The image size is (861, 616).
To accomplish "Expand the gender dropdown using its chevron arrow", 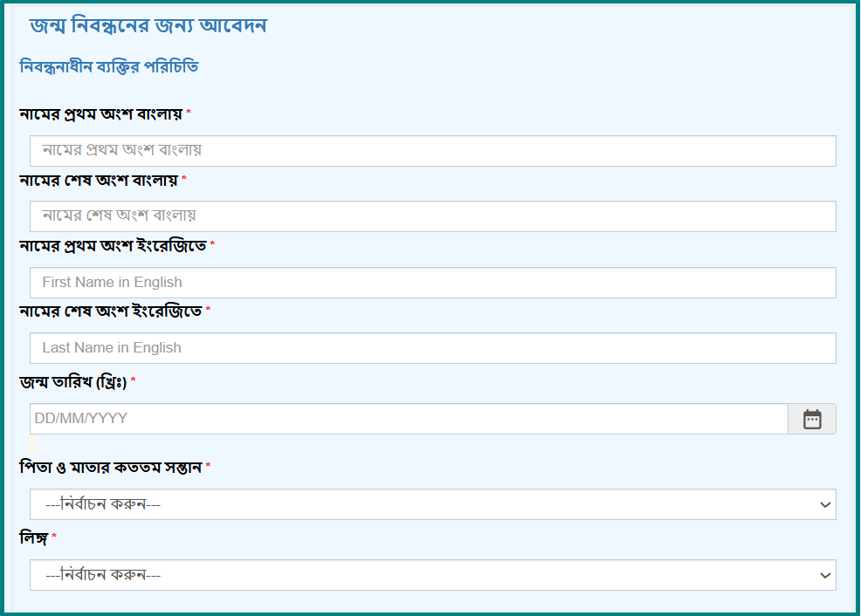I will click(x=823, y=574).
